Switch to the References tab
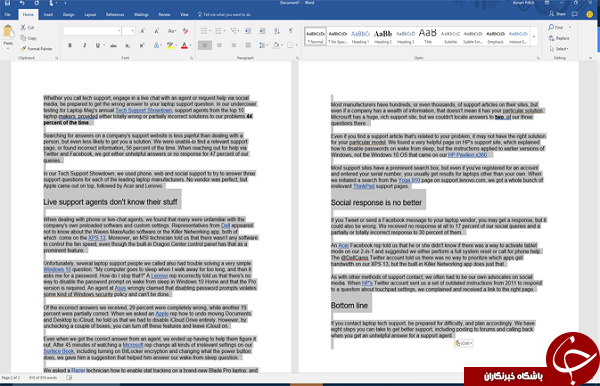The width and height of the screenshot is (600, 386). [115, 15]
